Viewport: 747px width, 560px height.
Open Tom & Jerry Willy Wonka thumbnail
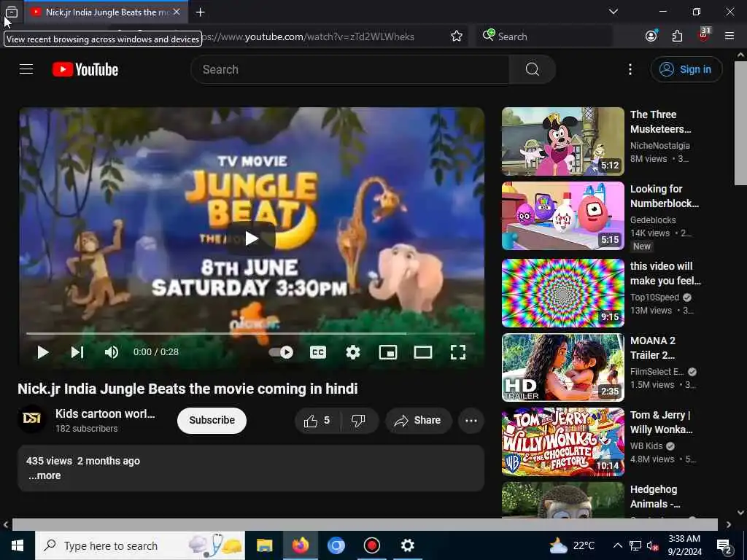tap(562, 442)
